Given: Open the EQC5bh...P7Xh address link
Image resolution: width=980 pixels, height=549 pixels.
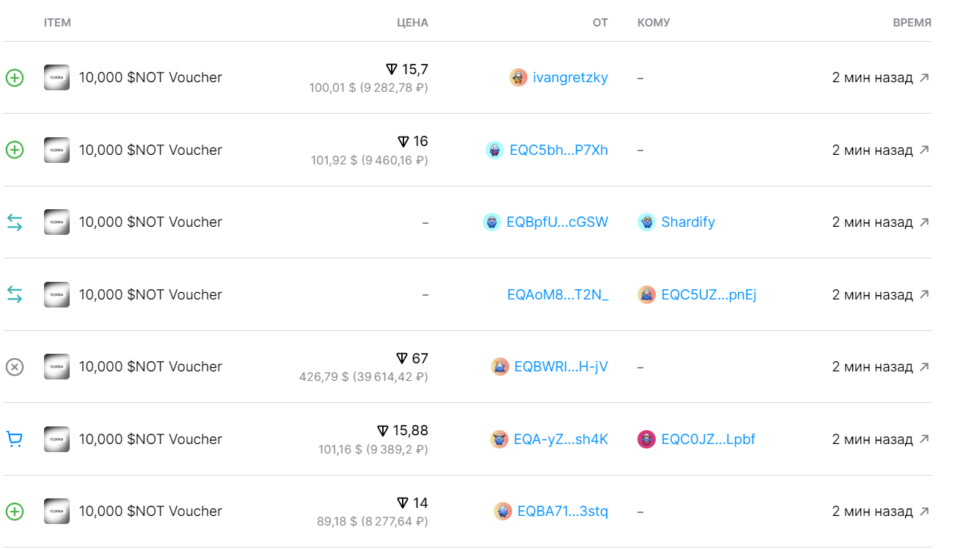Looking at the screenshot, I should click(x=558, y=150).
